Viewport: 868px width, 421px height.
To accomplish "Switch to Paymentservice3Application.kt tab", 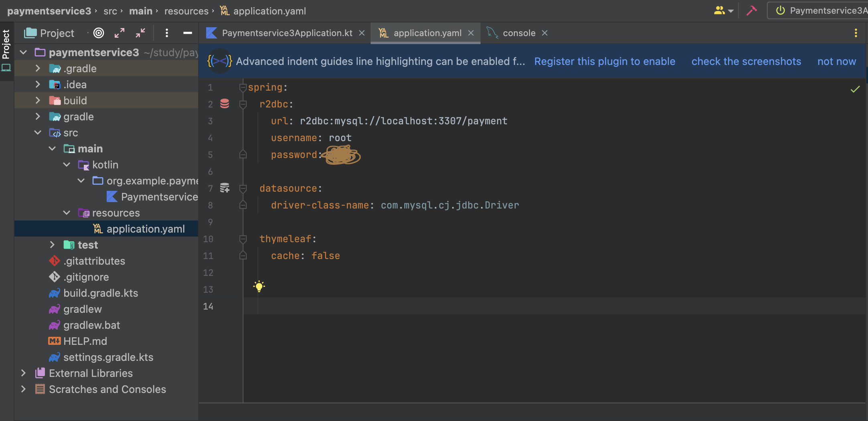I will tap(286, 33).
